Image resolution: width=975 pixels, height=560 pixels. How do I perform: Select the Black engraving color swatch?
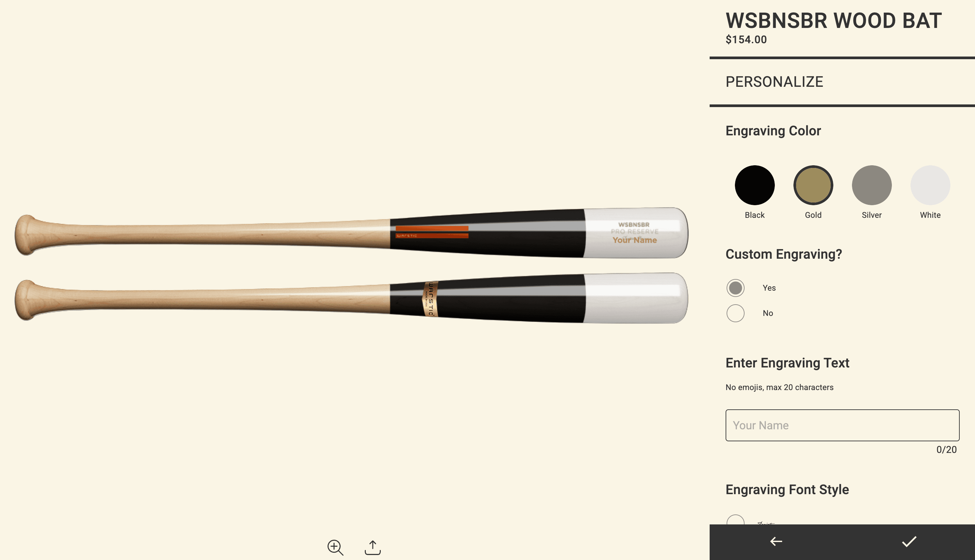click(x=755, y=185)
